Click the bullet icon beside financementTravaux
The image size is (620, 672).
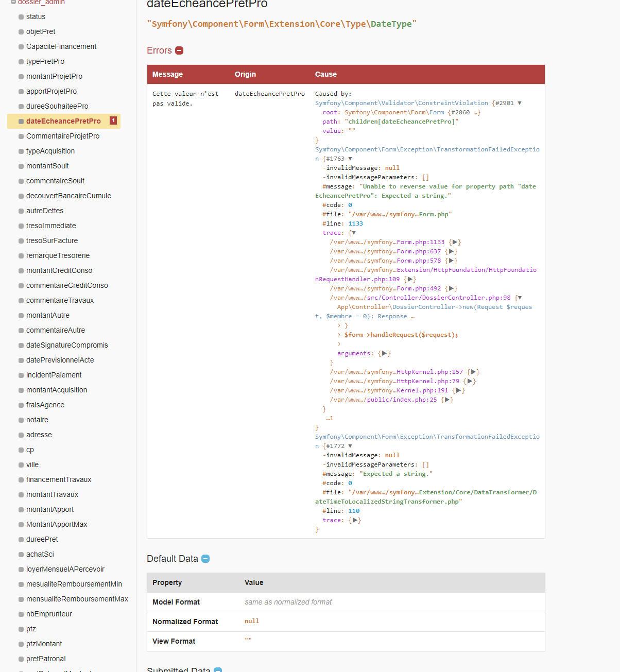pos(20,479)
